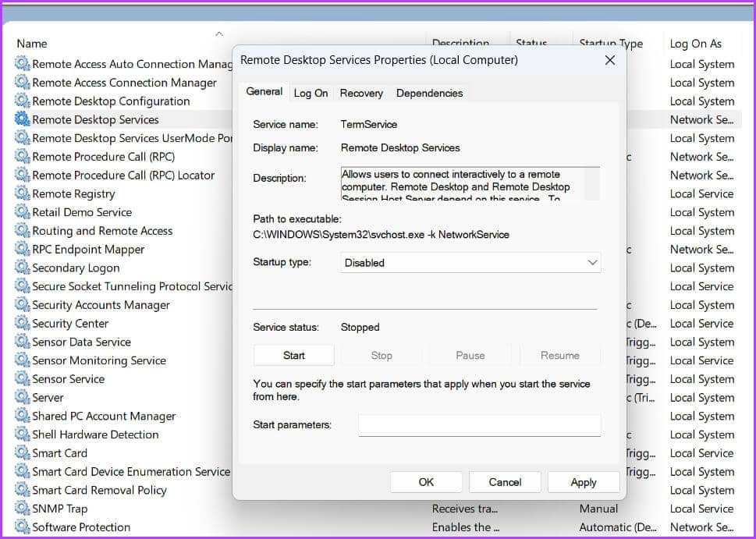Click 'Enables the ...' description of Software Protection
Viewport: 756px width, 539px height.
point(465,527)
